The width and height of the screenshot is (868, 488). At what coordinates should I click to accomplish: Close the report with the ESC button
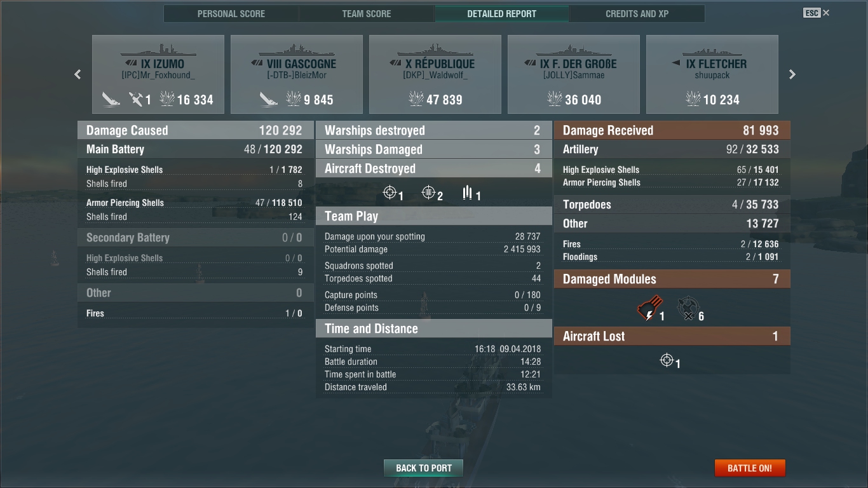tap(817, 13)
